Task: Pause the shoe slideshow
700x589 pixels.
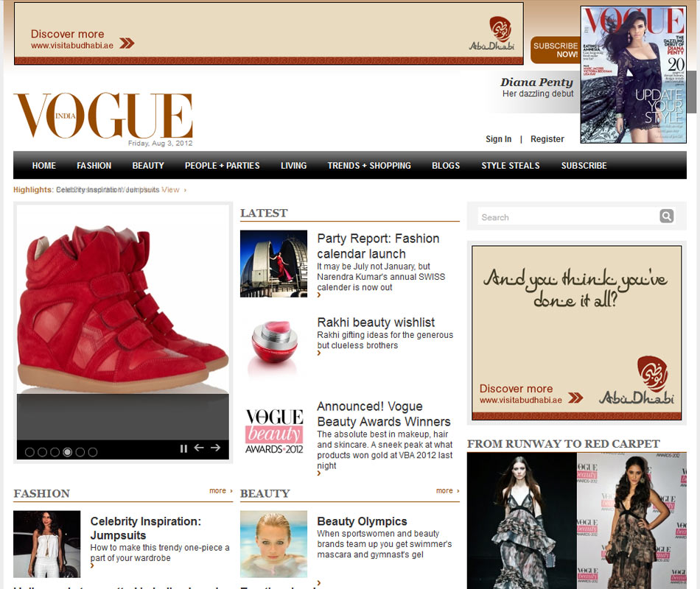Action: click(x=183, y=448)
